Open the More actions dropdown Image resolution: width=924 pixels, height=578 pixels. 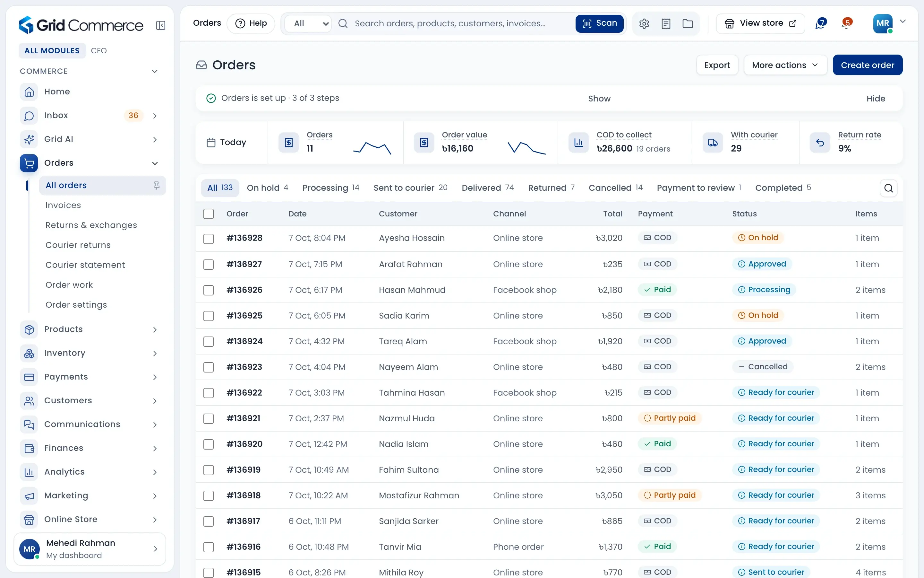[x=785, y=65]
